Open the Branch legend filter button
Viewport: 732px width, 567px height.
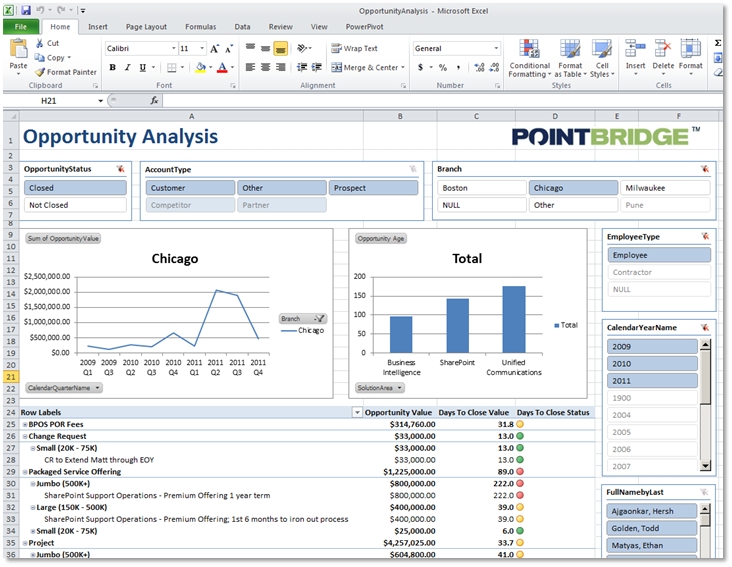coord(303,319)
